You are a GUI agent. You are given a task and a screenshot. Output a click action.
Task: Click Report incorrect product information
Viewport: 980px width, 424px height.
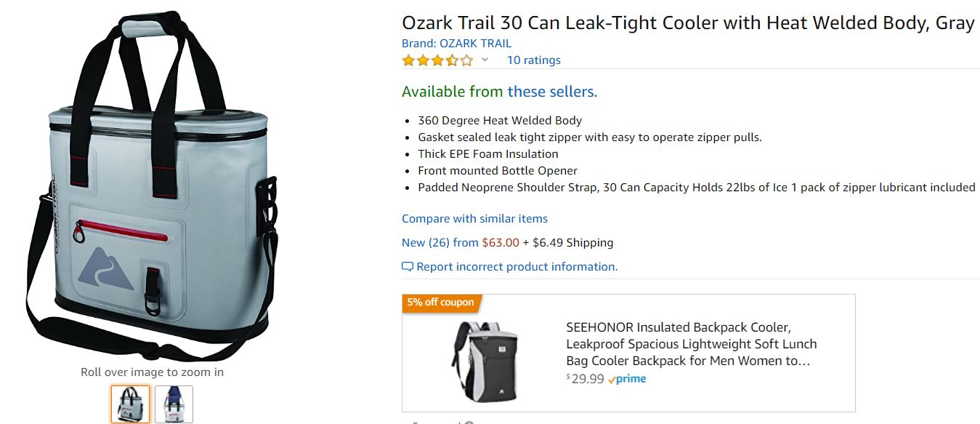(516, 266)
